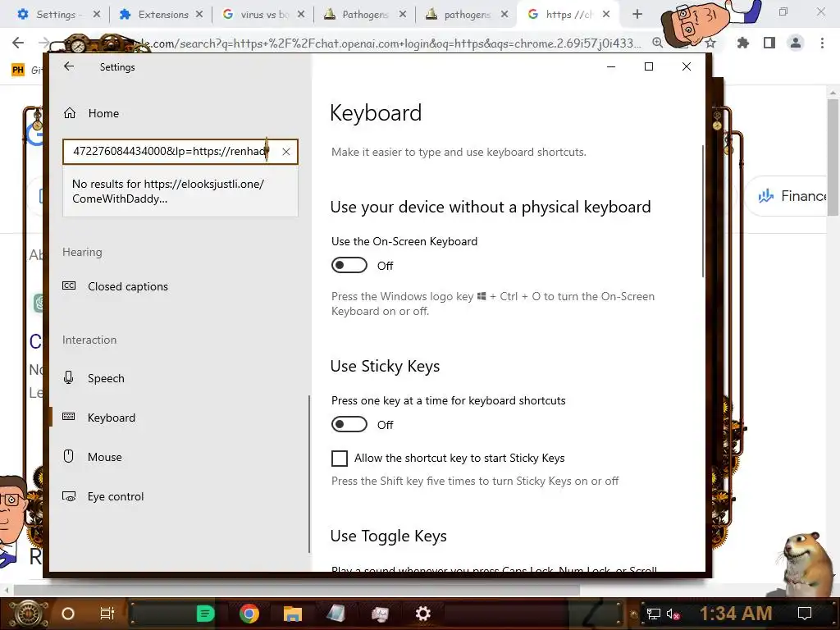
Task: Open the green notes app in taskbar
Action: (x=205, y=614)
